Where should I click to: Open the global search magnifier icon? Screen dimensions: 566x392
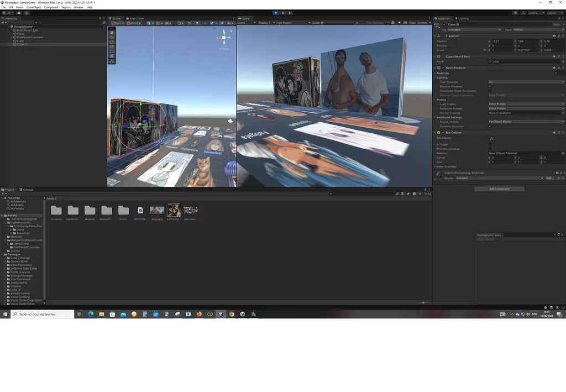pos(523,13)
